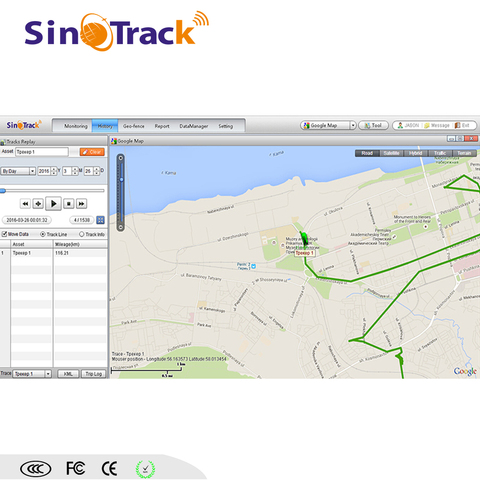Fast forward the track replay
This screenshot has width=480, height=480.
click(x=81, y=204)
